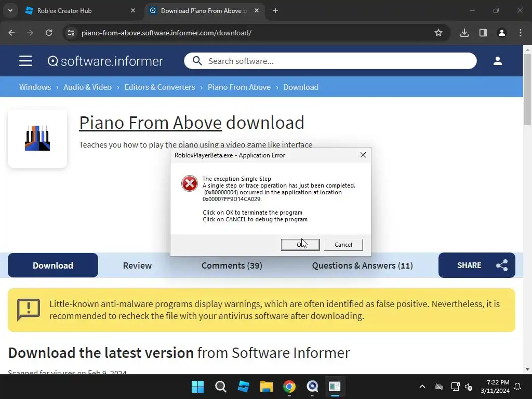
Task: Click the SHARE button
Action: (477, 265)
